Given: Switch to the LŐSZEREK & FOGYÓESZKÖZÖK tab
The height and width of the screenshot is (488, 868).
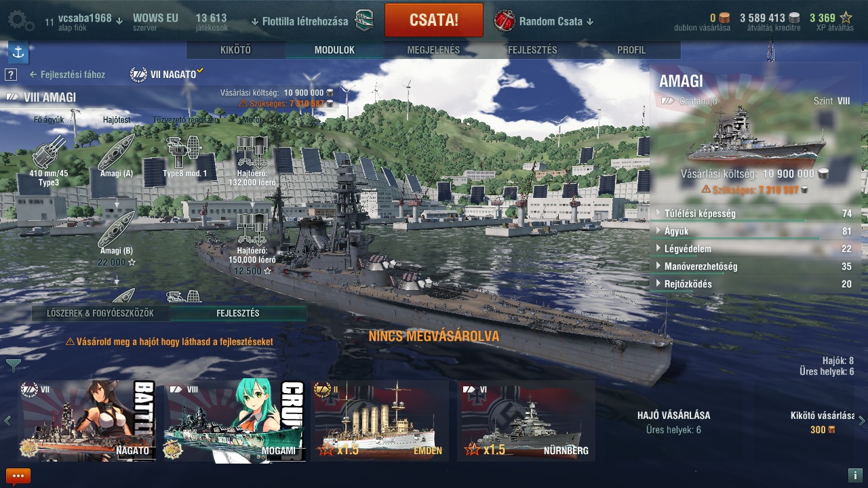Looking at the screenshot, I should click(x=100, y=313).
